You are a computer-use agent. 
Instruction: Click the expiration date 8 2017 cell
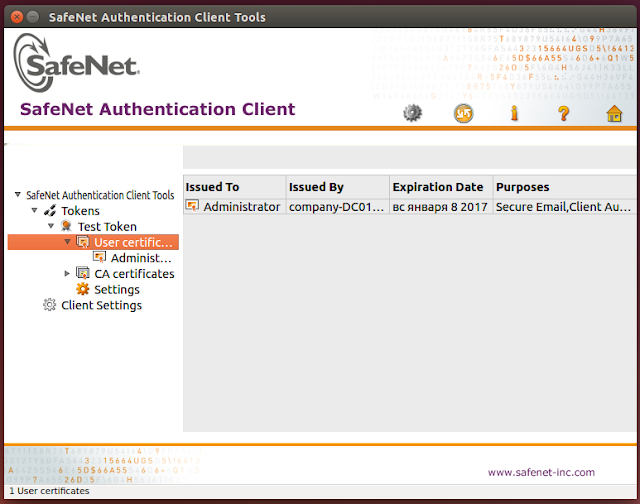coord(440,207)
